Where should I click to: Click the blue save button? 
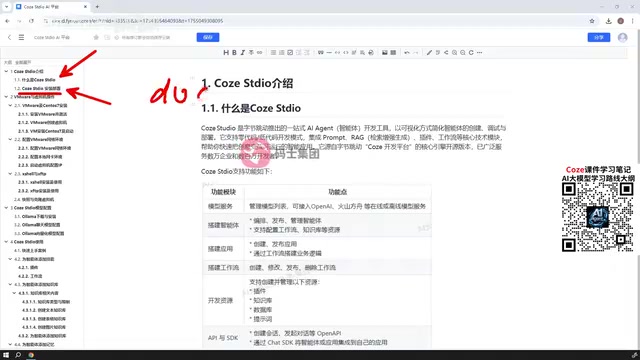[208, 37]
